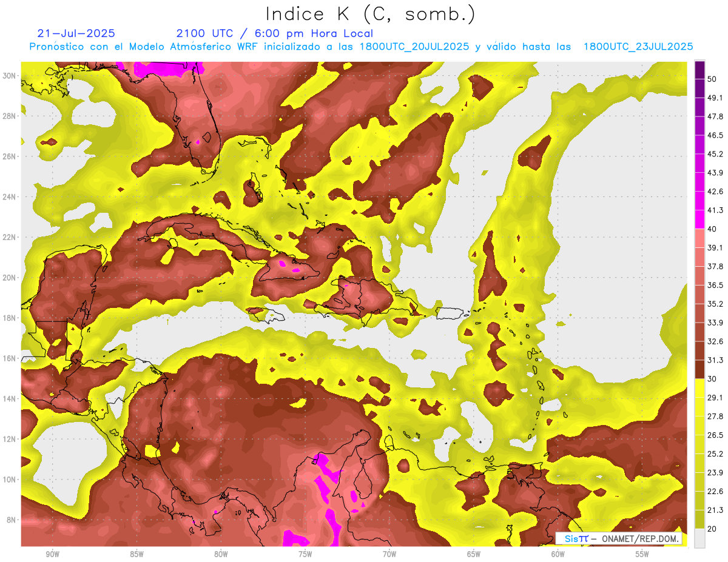The width and height of the screenshot is (728, 562).
Task: Click the colorbar value 46.5
Action: 715,135
